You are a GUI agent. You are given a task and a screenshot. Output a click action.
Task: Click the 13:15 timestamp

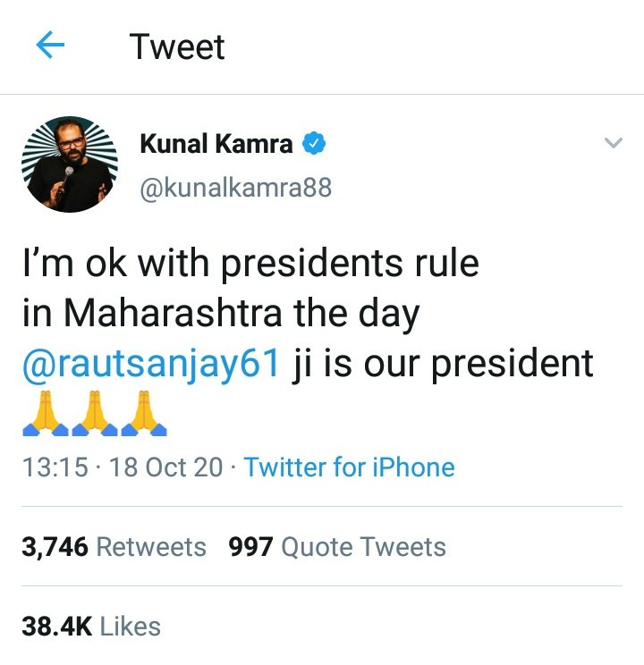(x=55, y=467)
